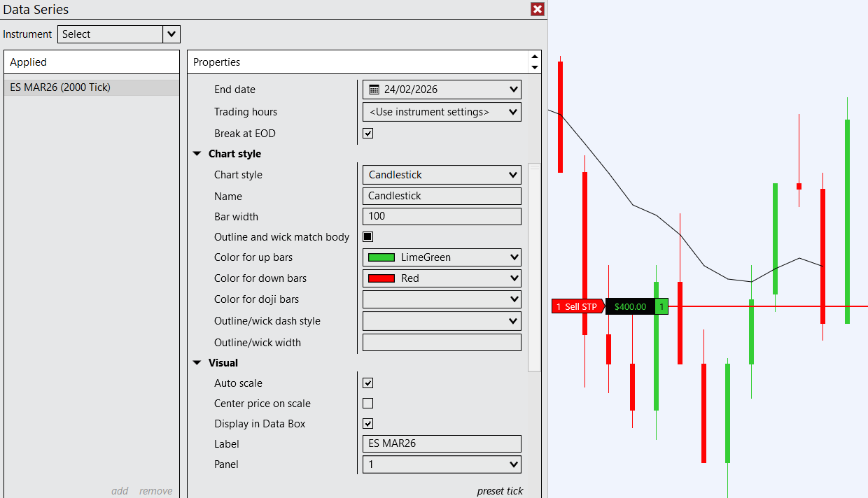Click the Properties scroll down arrow
Screen dimensions: 868x498
535,67
